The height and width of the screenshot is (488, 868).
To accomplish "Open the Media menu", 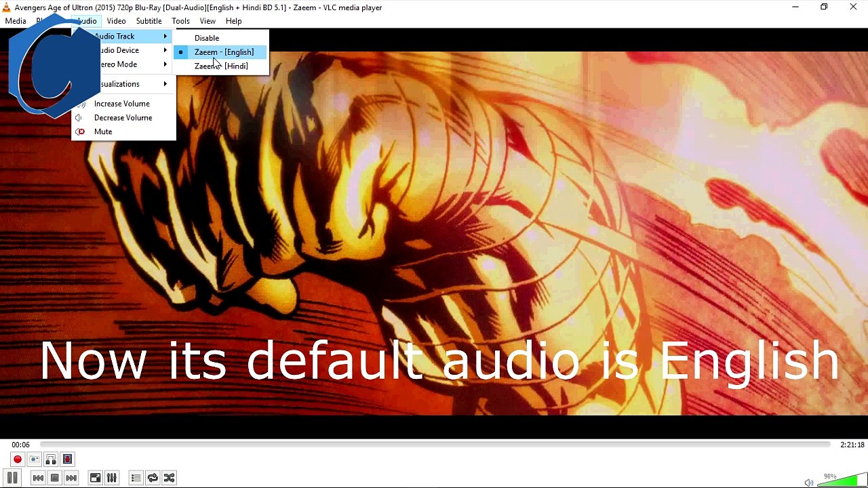I will pos(16,21).
